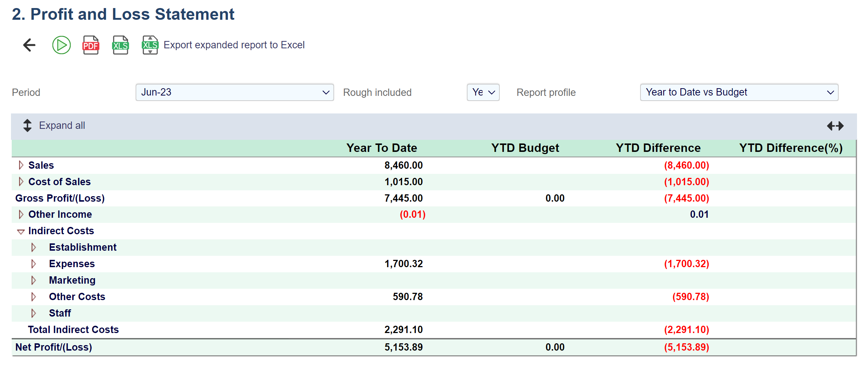Viewport: 868px width, 370px height.
Task: Open the Report profile dropdown
Action: [739, 92]
